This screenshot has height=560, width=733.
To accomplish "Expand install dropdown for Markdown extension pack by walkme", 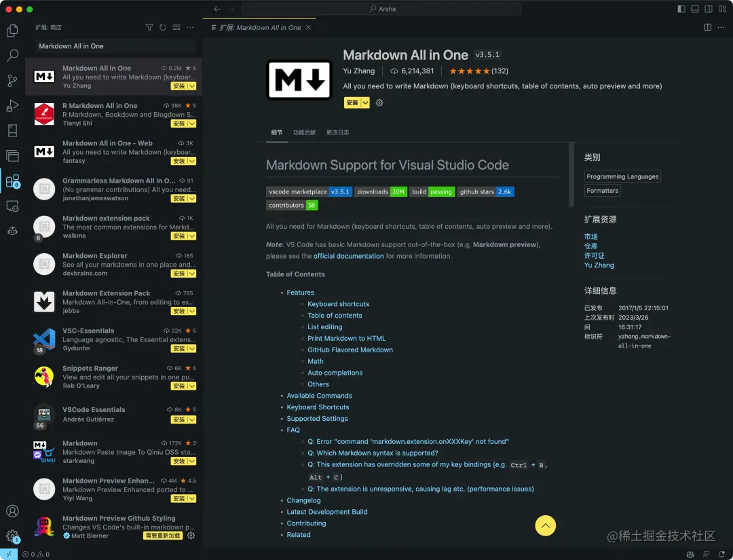I will click(191, 236).
